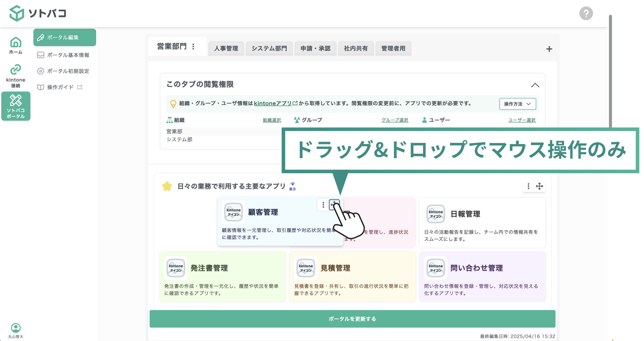Click the user avatar icon 丸山智大
The height and width of the screenshot is (341, 644).
[x=16, y=327]
